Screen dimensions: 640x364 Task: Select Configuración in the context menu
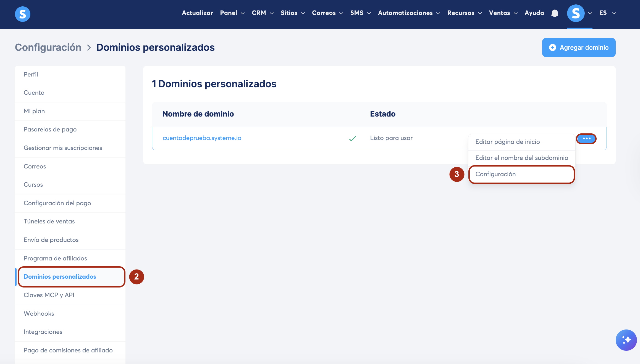[x=495, y=174]
